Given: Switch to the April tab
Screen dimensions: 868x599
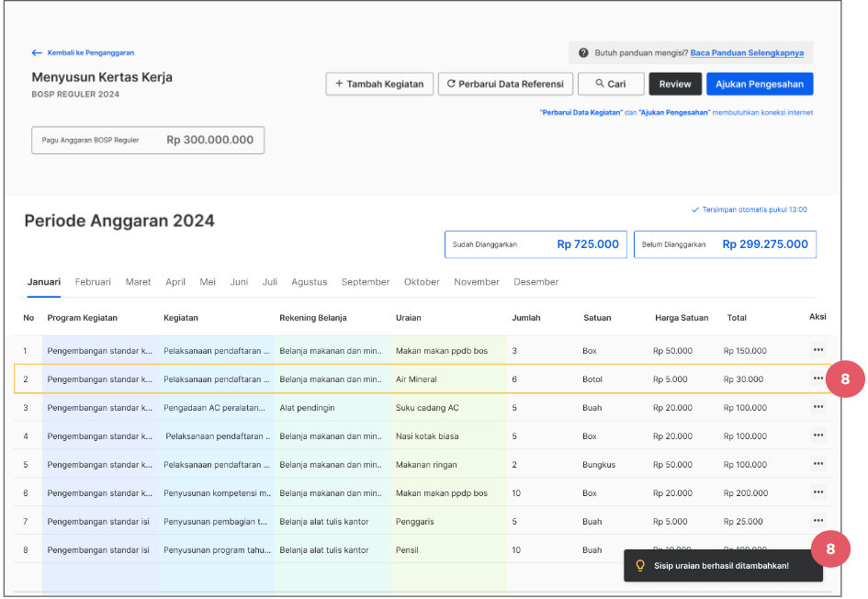Looking at the screenshot, I should tap(175, 282).
